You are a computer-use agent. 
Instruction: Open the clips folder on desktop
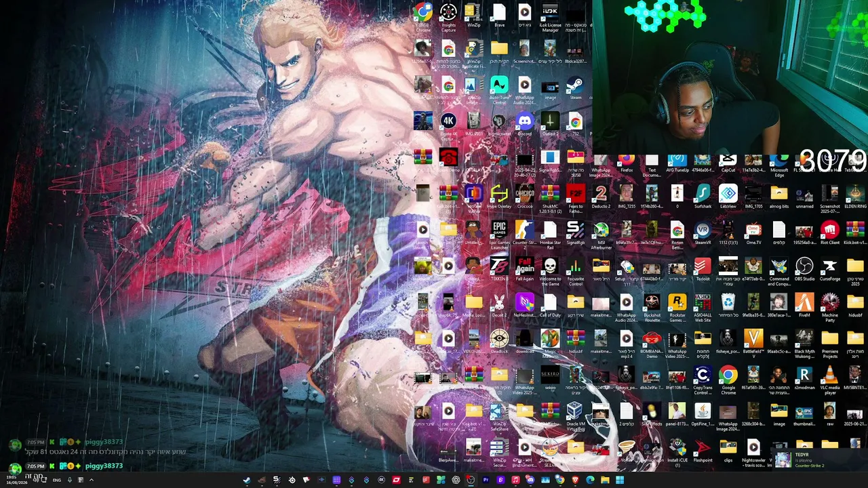728,451
